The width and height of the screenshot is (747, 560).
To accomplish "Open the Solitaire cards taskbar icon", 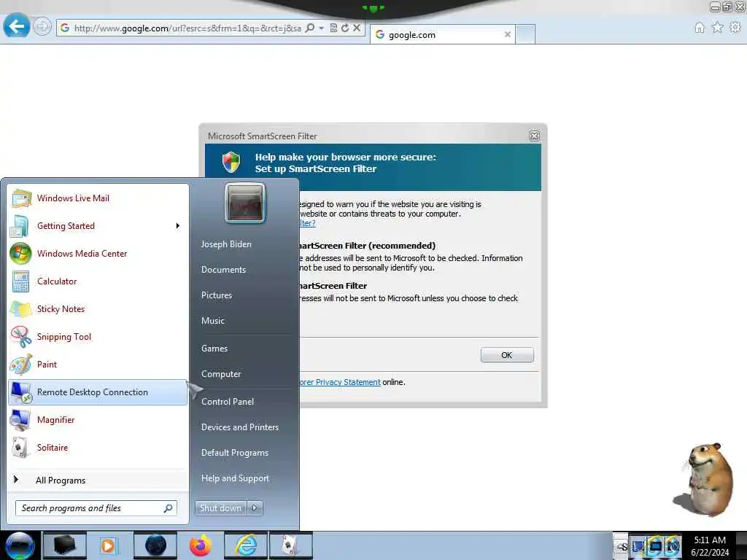I will (x=291, y=545).
